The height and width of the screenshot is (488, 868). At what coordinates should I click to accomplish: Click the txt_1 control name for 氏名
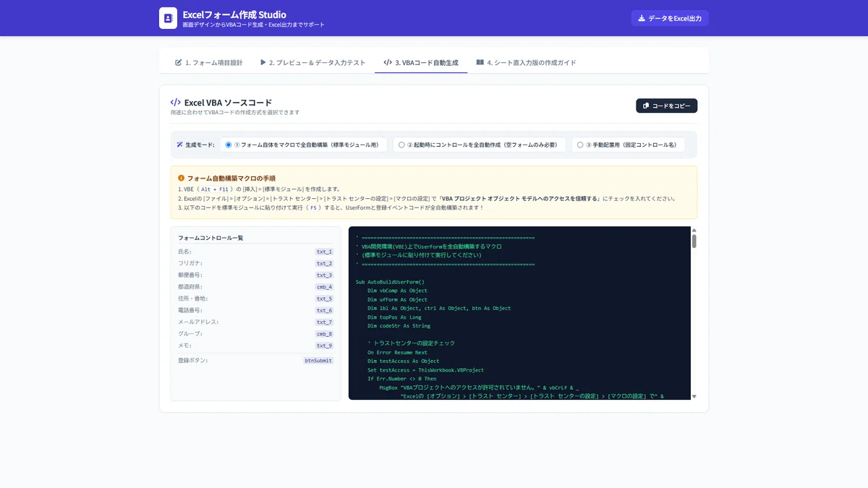pos(324,252)
